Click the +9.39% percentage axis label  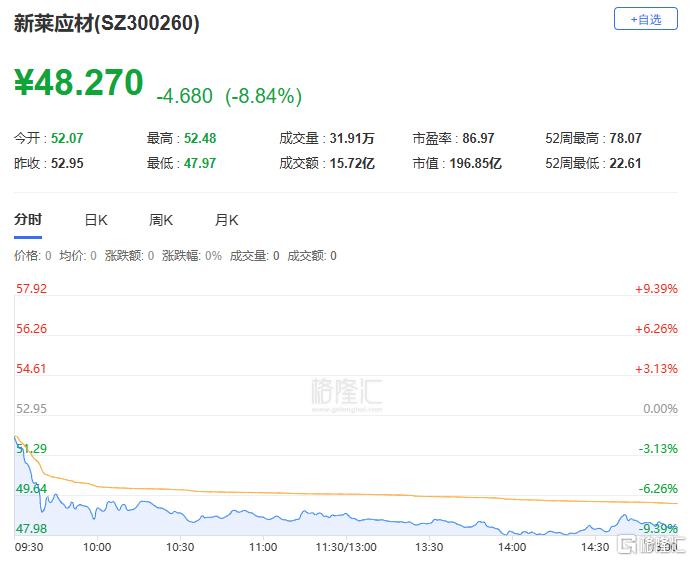656,289
